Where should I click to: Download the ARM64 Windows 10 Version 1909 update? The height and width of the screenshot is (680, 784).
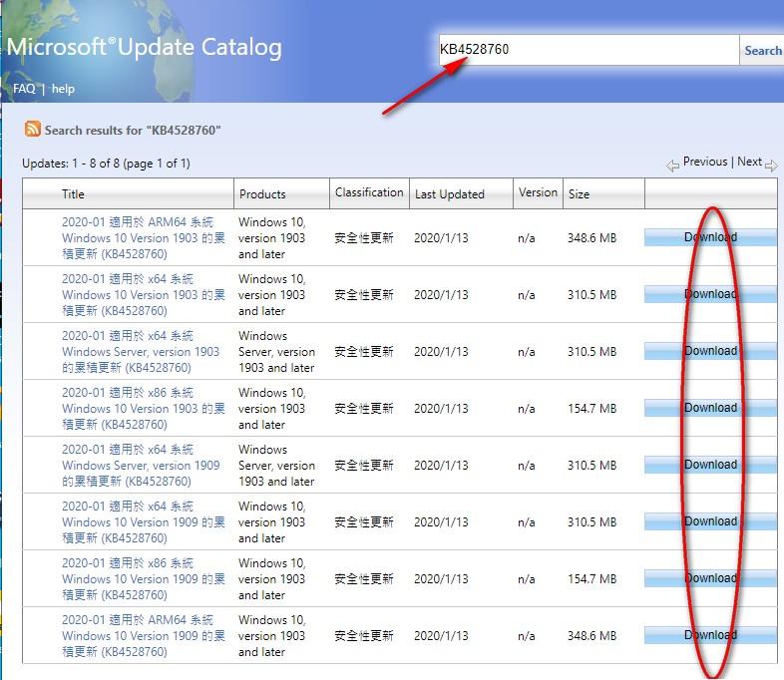710,635
